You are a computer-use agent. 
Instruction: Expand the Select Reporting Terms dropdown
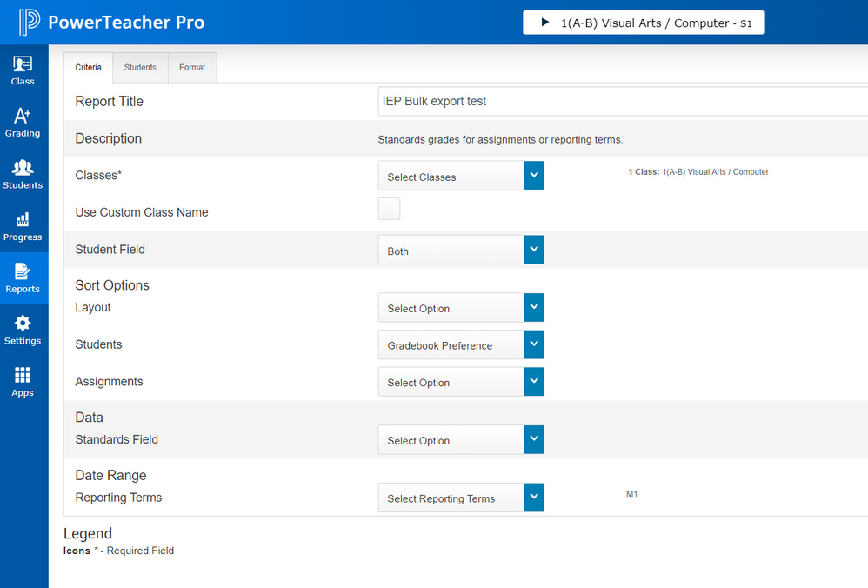pos(460,498)
